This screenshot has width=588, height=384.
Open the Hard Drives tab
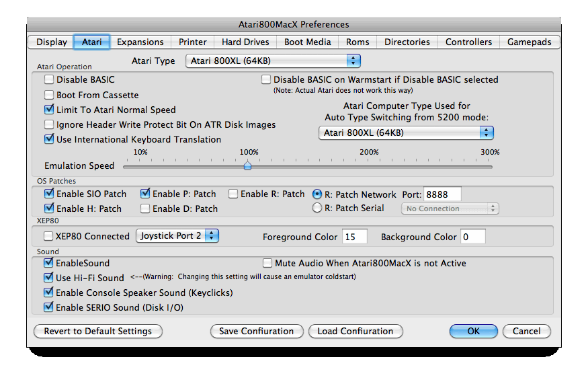pyautogui.click(x=245, y=42)
